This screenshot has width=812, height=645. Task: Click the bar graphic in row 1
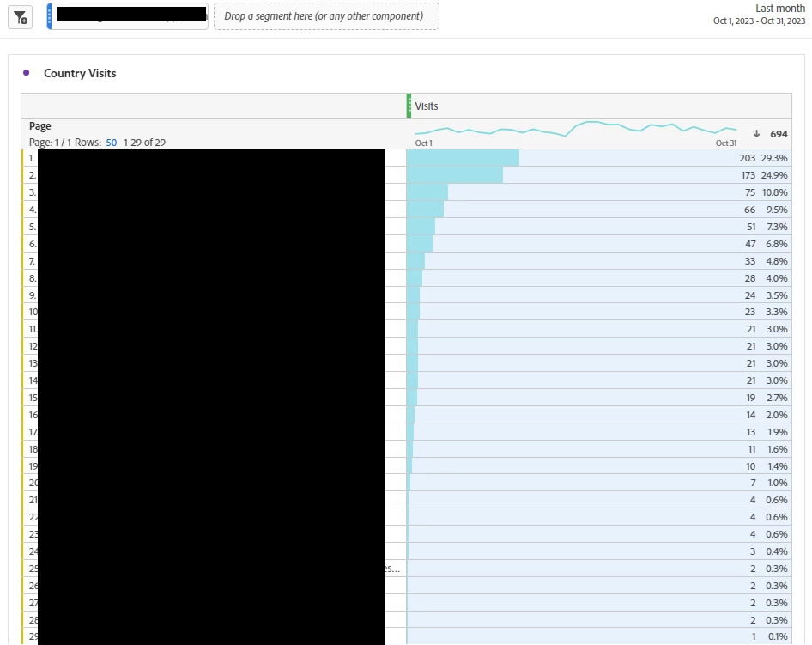(463, 158)
